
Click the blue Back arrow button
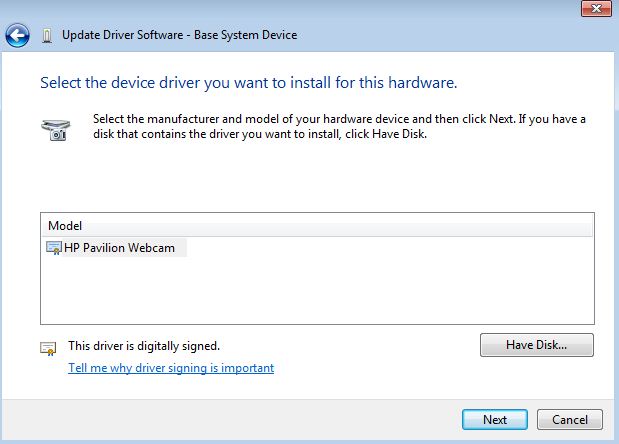(17, 36)
